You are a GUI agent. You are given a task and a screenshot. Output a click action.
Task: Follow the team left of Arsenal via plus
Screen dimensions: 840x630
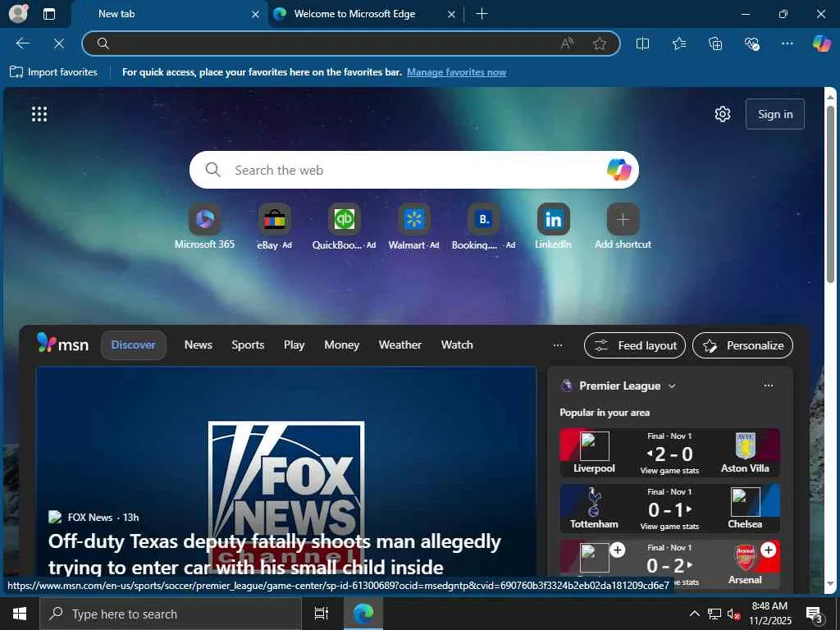(617, 550)
